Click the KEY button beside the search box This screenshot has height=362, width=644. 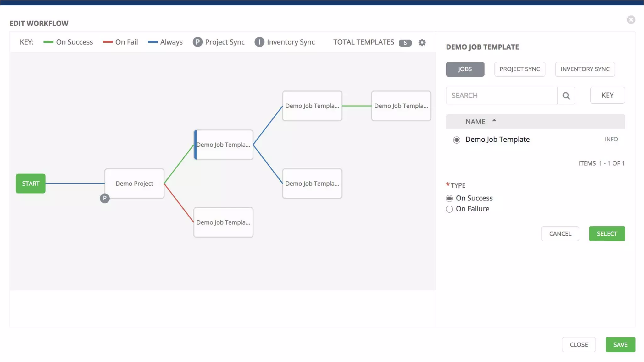[x=607, y=95]
